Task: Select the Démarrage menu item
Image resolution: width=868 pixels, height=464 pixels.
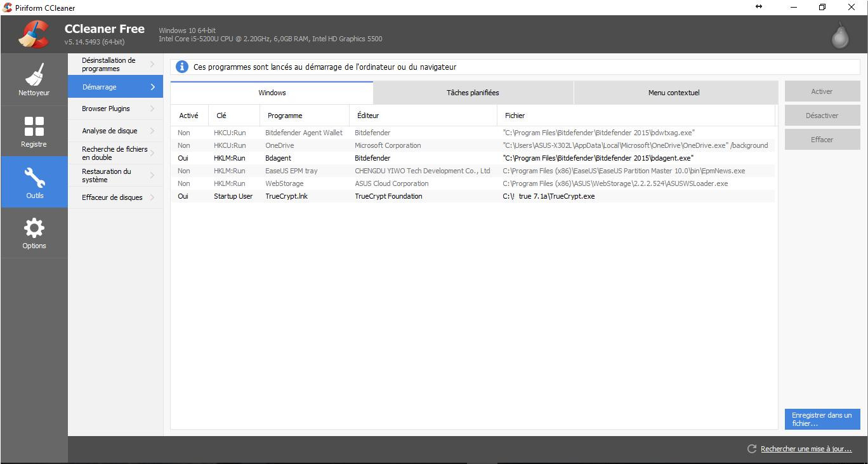Action: (x=115, y=87)
